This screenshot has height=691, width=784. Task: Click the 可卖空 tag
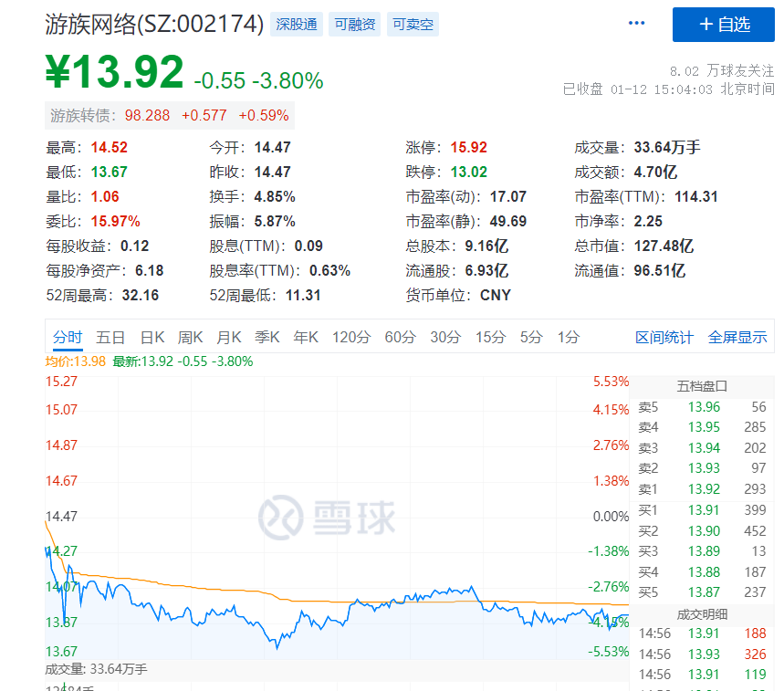click(413, 25)
